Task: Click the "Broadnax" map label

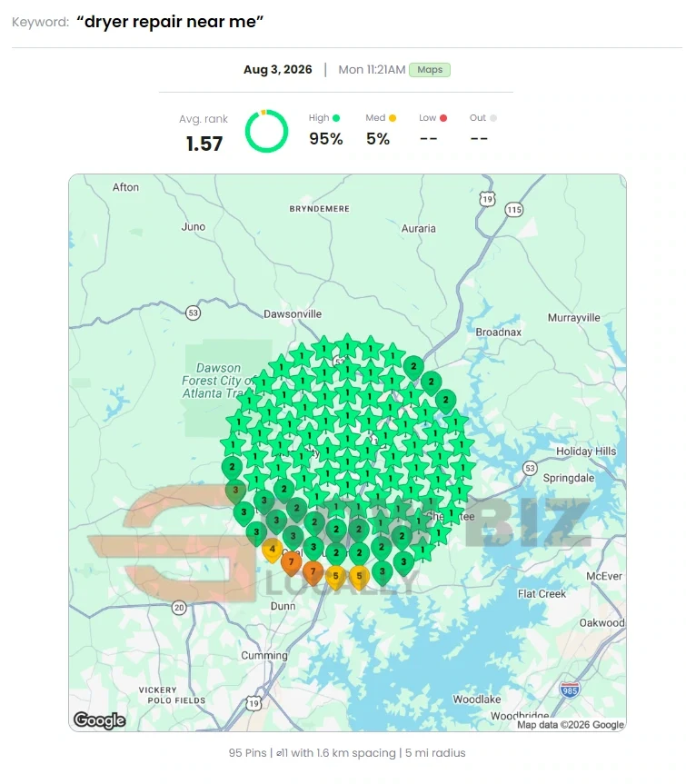Action: [499, 332]
